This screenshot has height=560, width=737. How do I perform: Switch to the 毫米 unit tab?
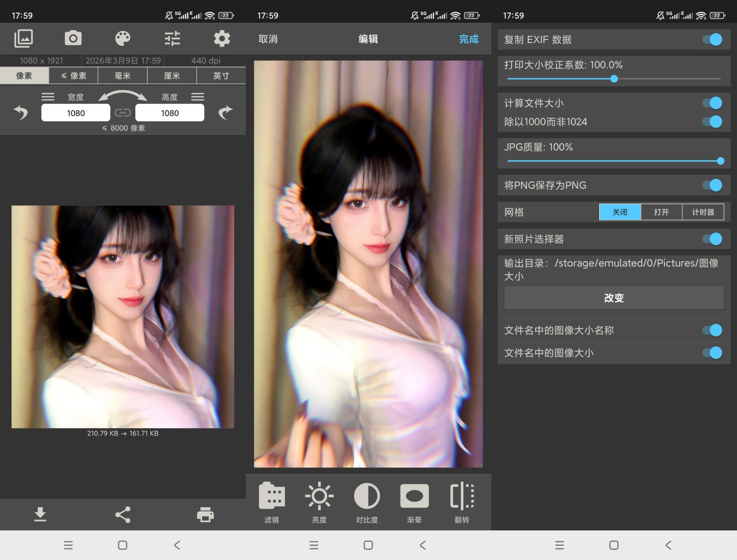123,76
